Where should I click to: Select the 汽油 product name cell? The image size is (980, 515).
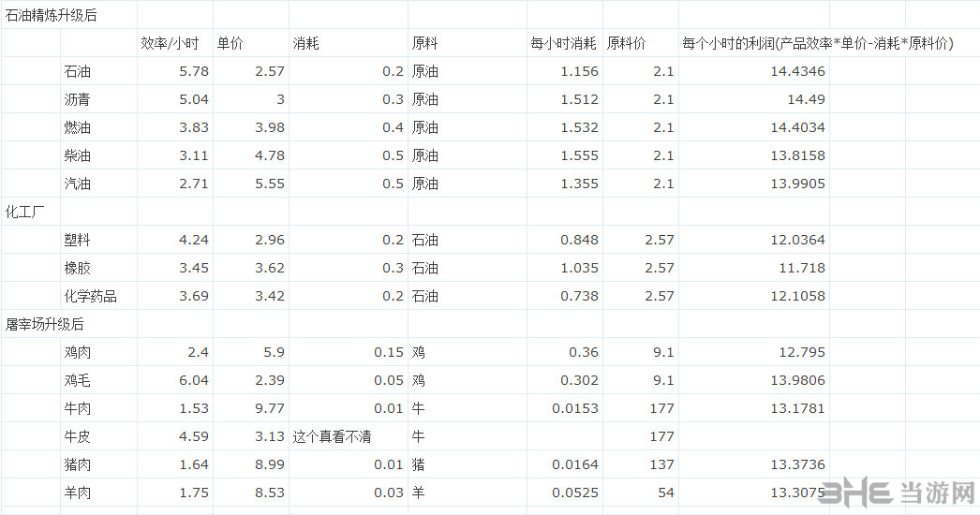(x=78, y=184)
